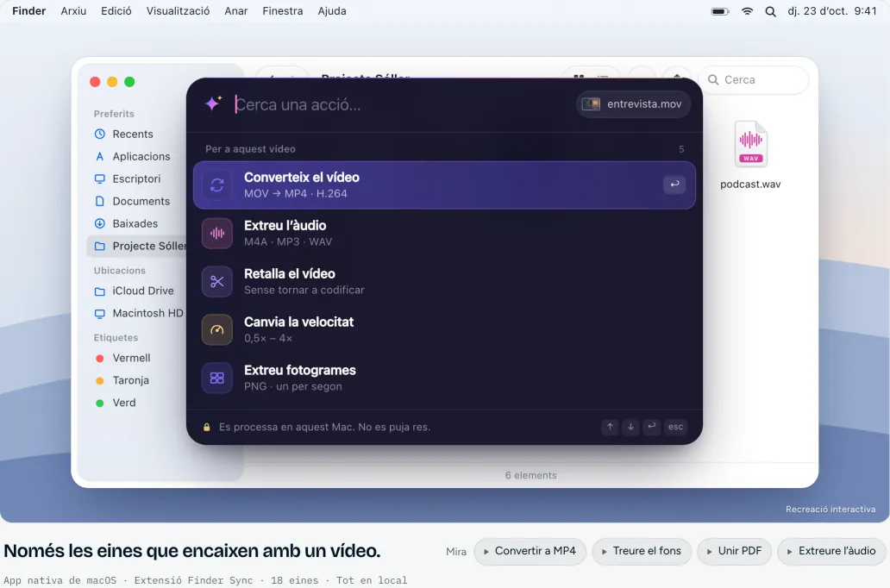Click the up arrow key hint
The width and height of the screenshot is (890, 588).
pyautogui.click(x=611, y=426)
